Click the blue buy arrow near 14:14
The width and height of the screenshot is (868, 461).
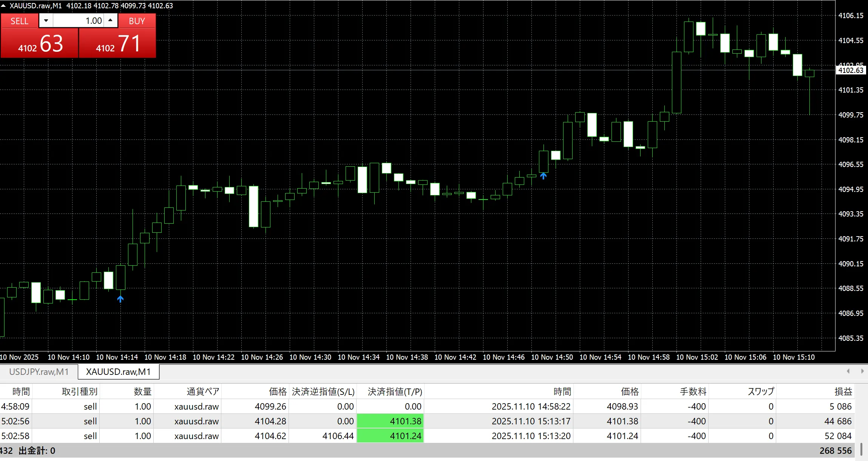point(120,299)
